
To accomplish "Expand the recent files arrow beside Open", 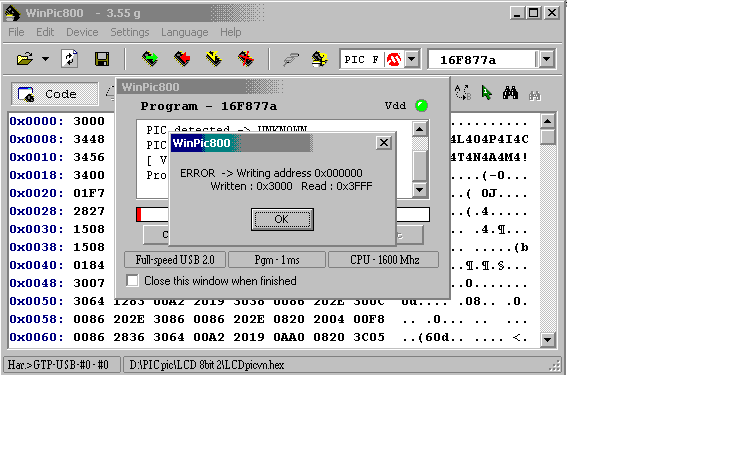I will click(45, 59).
